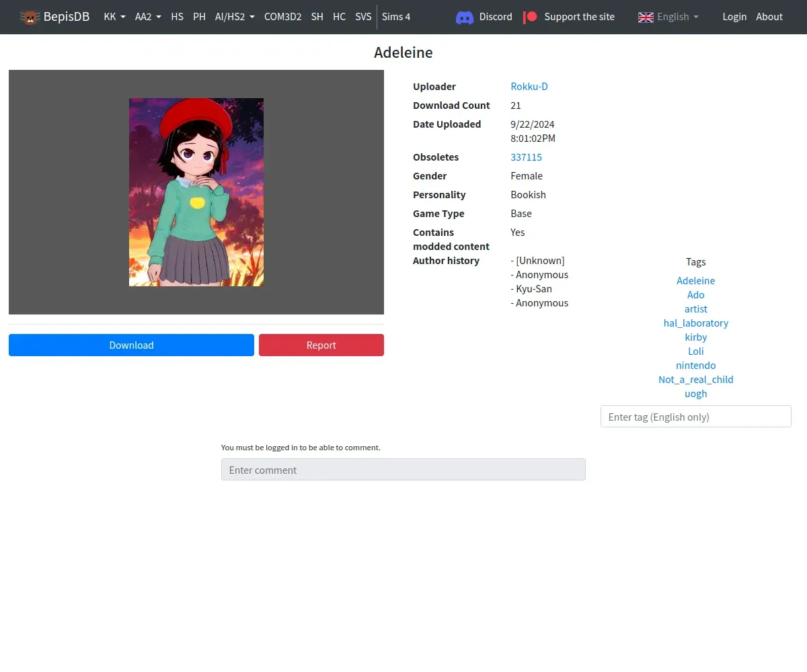Click Support the site link

(x=579, y=17)
